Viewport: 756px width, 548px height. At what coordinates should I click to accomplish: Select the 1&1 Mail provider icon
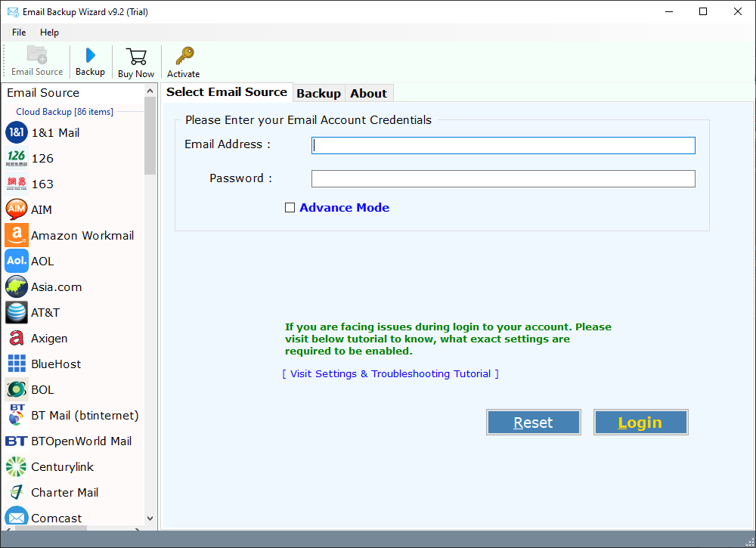coord(17,132)
